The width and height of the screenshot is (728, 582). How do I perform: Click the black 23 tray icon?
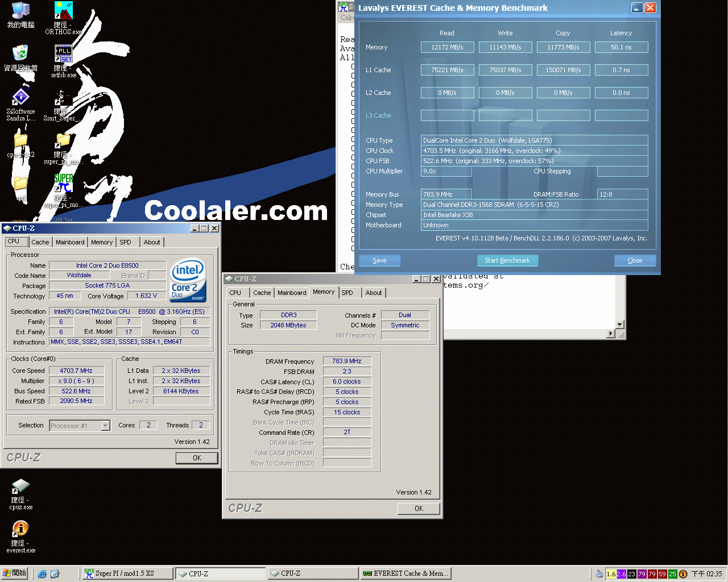tap(631, 574)
